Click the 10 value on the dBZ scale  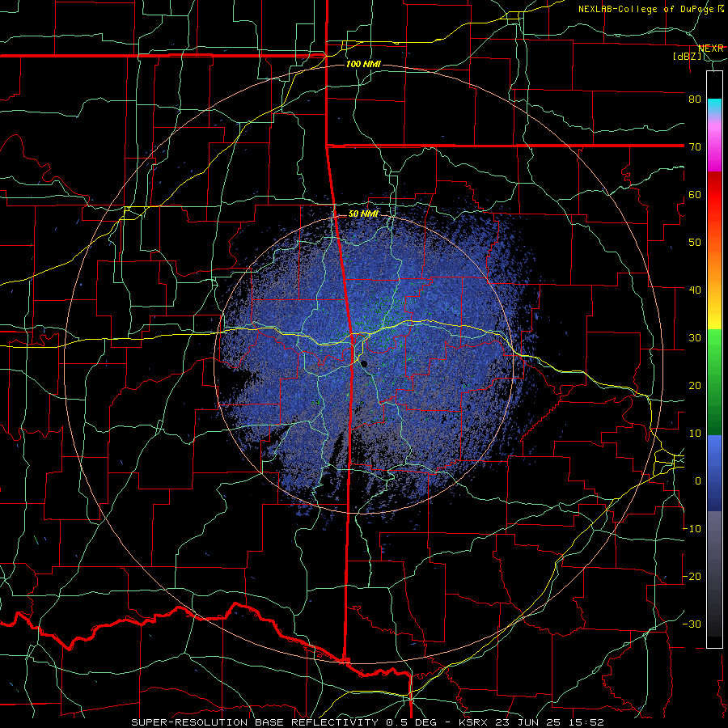(x=695, y=434)
